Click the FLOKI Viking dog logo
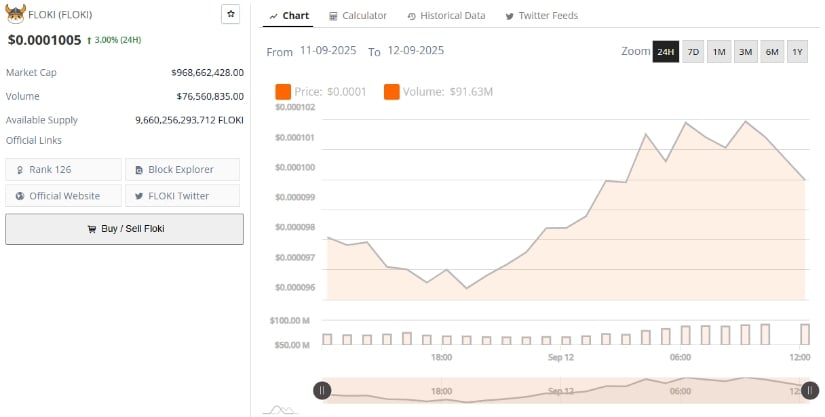Screen dimensions: 825x417 15,14
